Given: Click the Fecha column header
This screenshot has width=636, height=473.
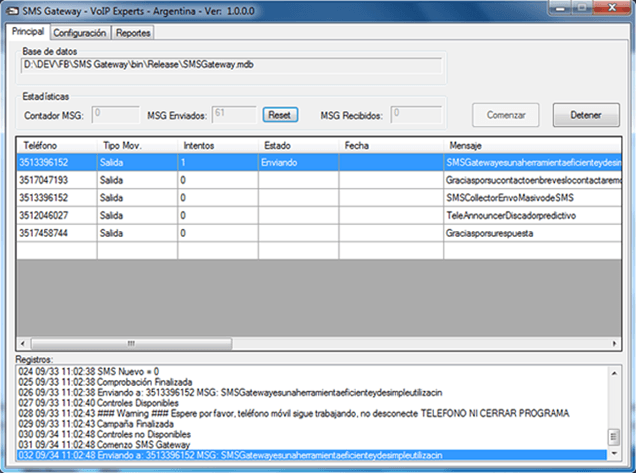Looking at the screenshot, I should coord(391,146).
